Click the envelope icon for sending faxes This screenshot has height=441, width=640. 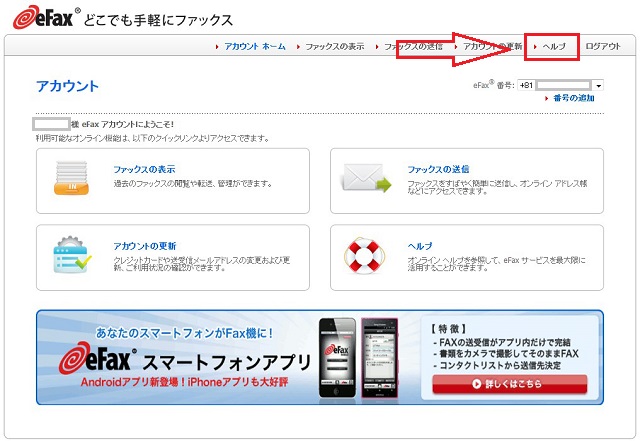367,178
